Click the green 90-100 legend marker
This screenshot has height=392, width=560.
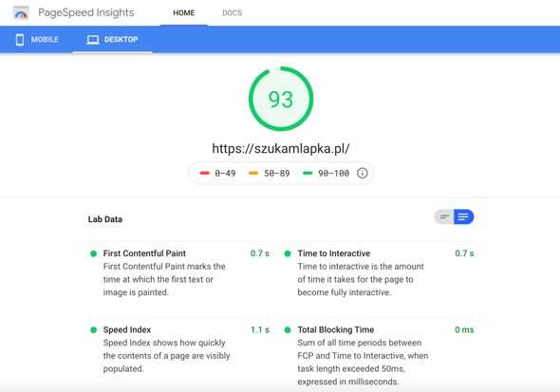[x=308, y=173]
